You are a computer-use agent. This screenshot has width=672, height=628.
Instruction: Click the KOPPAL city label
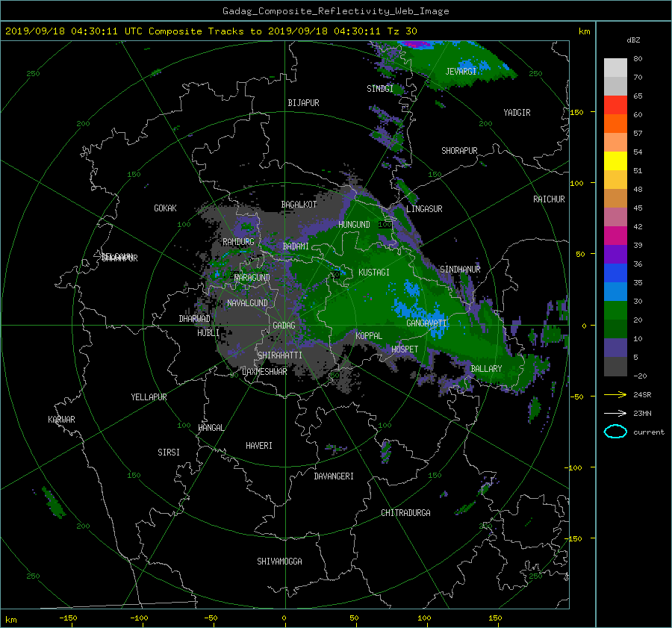tap(369, 336)
